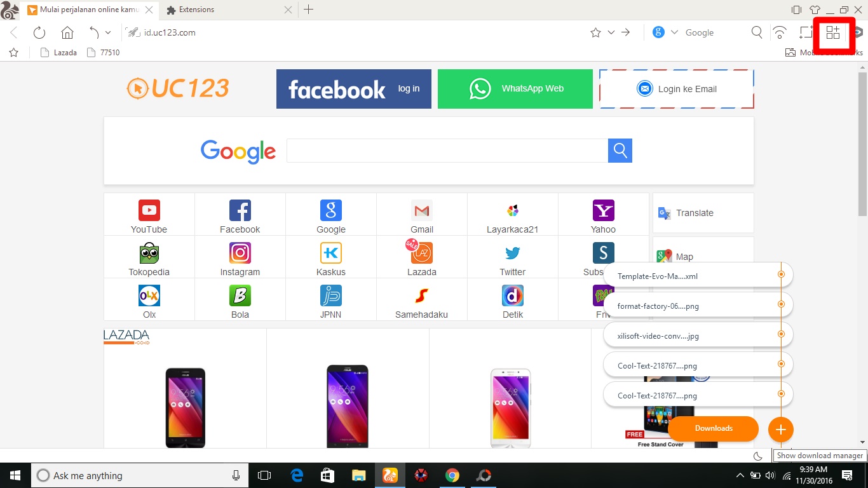Open File Explorer from taskbar

pos(359,475)
